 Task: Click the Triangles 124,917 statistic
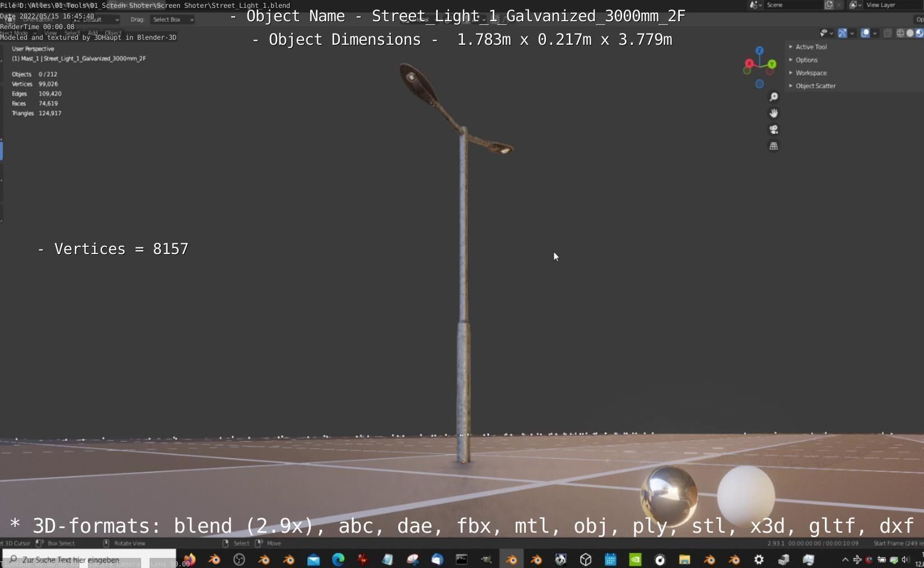[36, 114]
